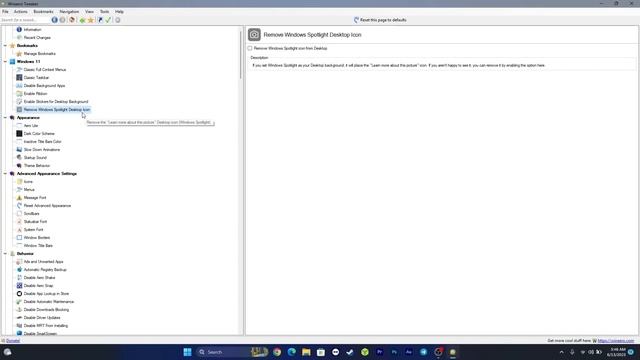Select Remove Windows Spotlight Desktop Icon item

pos(57,110)
